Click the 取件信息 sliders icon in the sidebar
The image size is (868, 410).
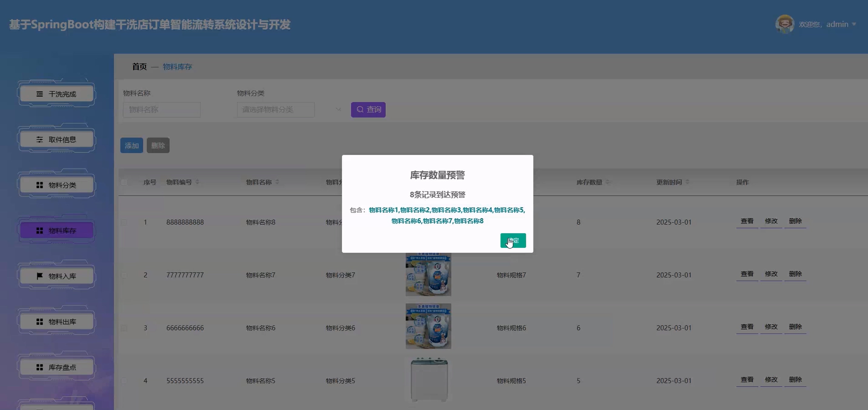(x=39, y=139)
